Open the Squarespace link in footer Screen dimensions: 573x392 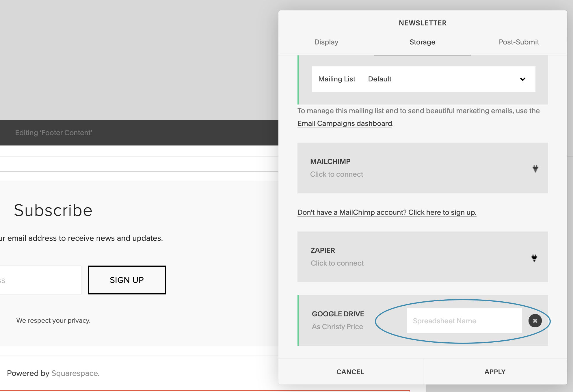pos(75,373)
